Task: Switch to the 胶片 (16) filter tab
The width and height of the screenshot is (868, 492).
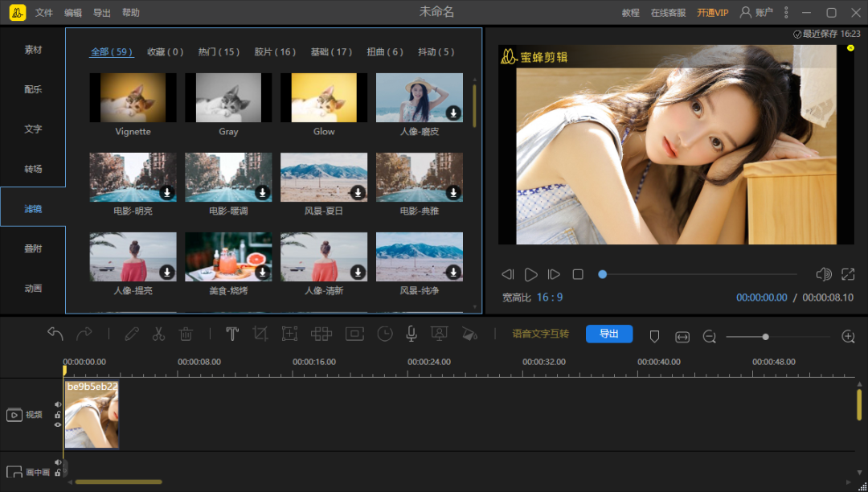Action: pos(275,52)
